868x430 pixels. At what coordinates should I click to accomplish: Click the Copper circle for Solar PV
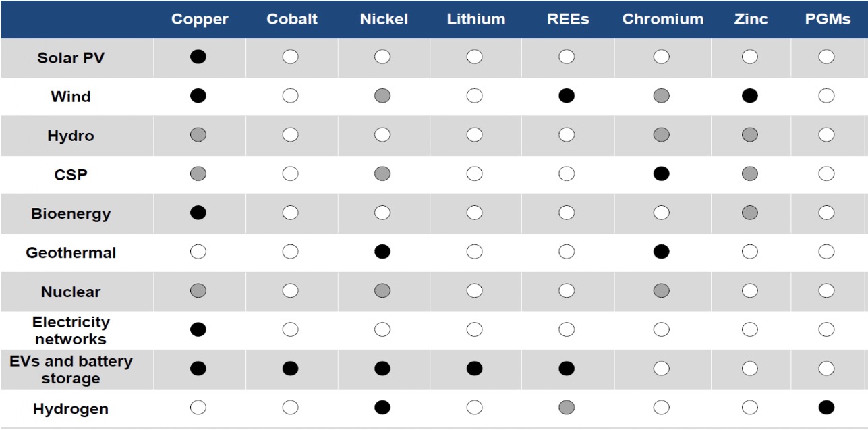[198, 57]
